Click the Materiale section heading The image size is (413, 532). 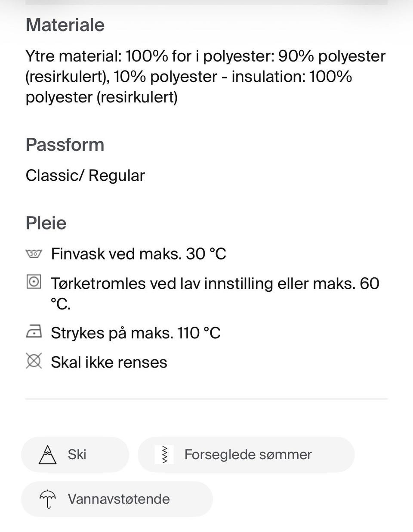[x=65, y=25]
